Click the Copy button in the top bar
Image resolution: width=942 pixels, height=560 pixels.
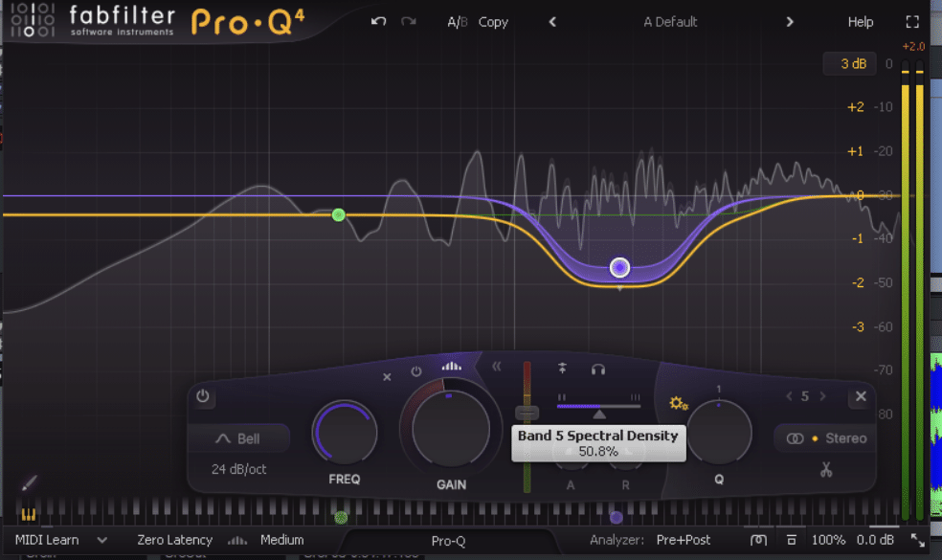pyautogui.click(x=493, y=21)
